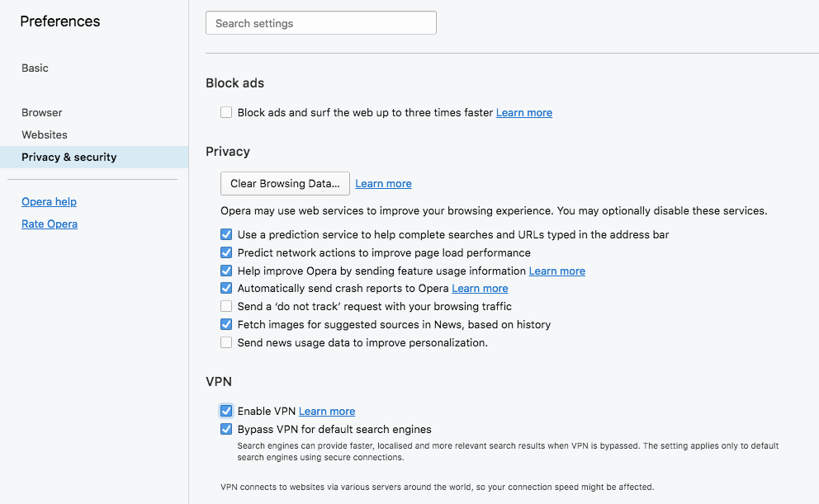Select Privacy & security in sidebar
Viewport: 819px width, 504px height.
[69, 158]
